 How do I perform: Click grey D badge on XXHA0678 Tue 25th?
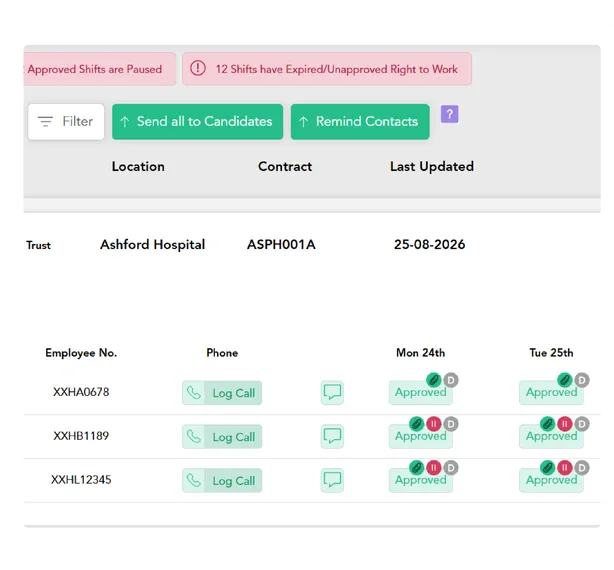[x=582, y=380]
